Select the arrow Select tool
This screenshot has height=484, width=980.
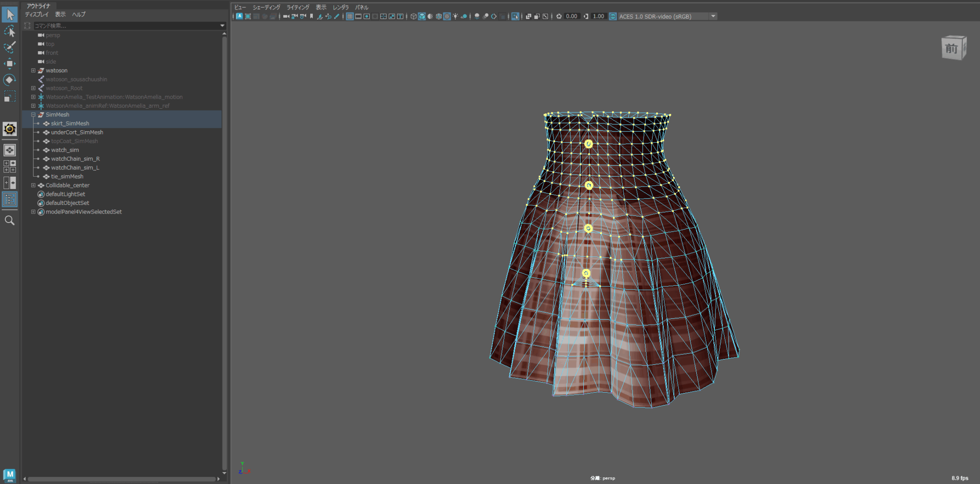point(10,15)
